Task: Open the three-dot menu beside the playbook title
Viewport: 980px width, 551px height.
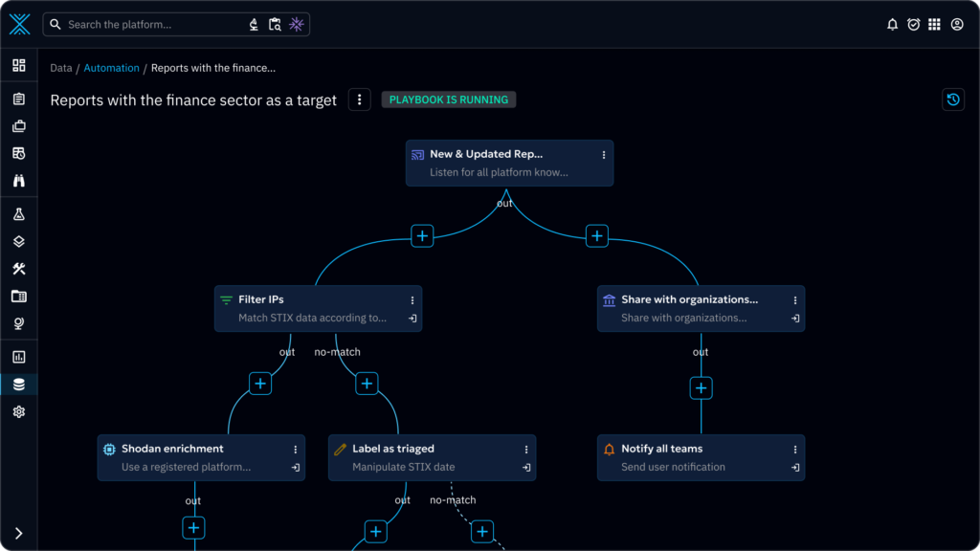Action: click(359, 99)
